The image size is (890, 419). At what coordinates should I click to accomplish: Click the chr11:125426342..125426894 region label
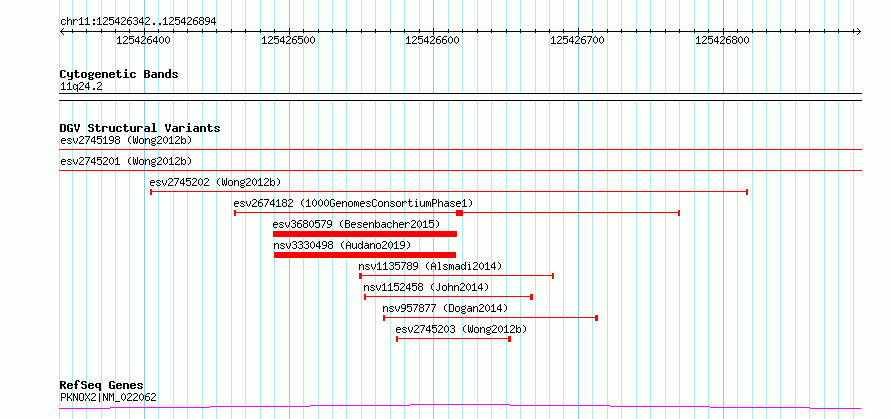point(138,22)
